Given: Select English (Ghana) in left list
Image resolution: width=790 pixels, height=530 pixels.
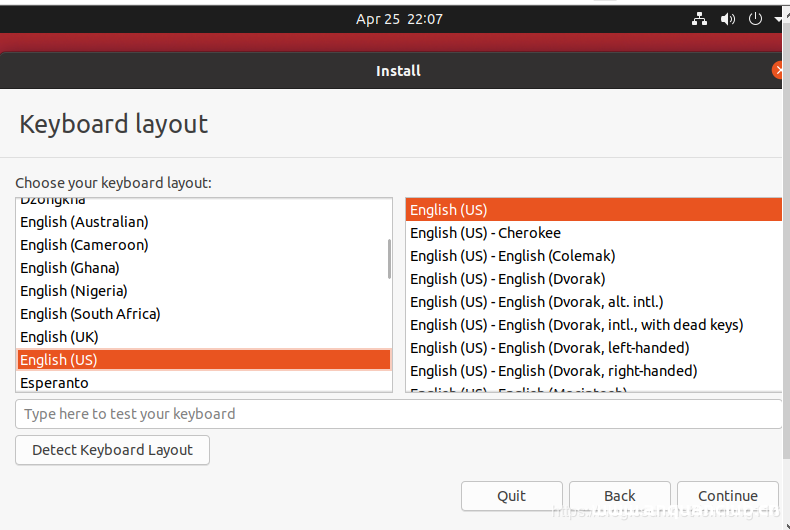Looking at the screenshot, I should [x=70, y=268].
